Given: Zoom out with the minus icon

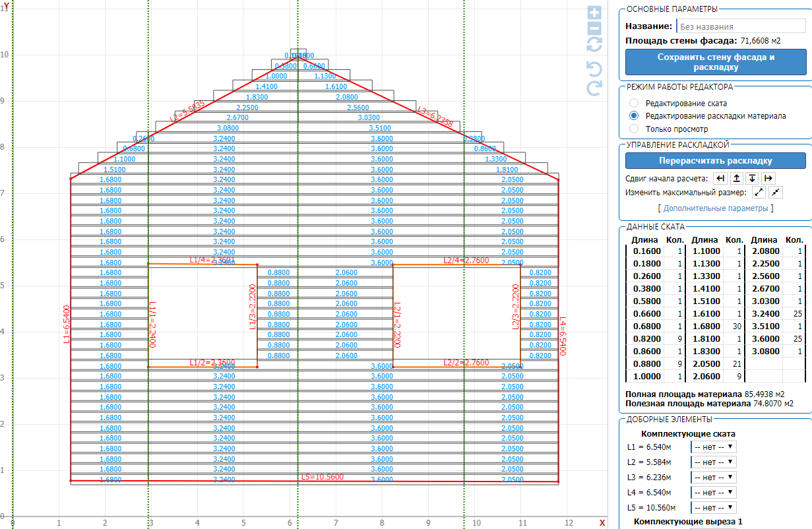Looking at the screenshot, I should tap(594, 28).
